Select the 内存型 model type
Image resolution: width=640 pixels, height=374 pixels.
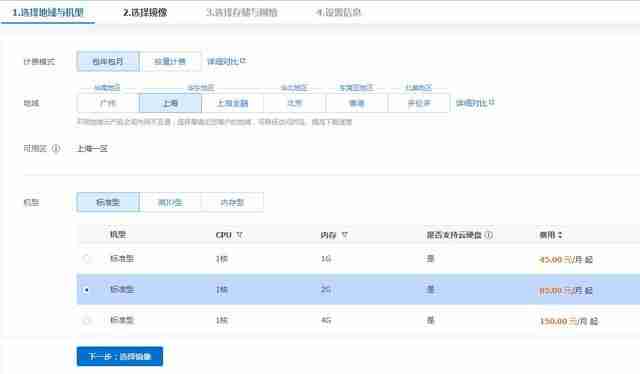point(232,202)
